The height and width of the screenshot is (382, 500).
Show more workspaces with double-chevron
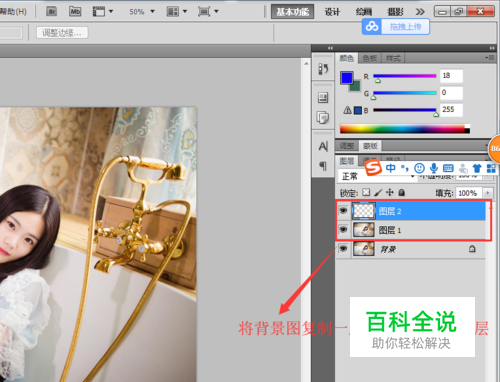tap(420, 12)
